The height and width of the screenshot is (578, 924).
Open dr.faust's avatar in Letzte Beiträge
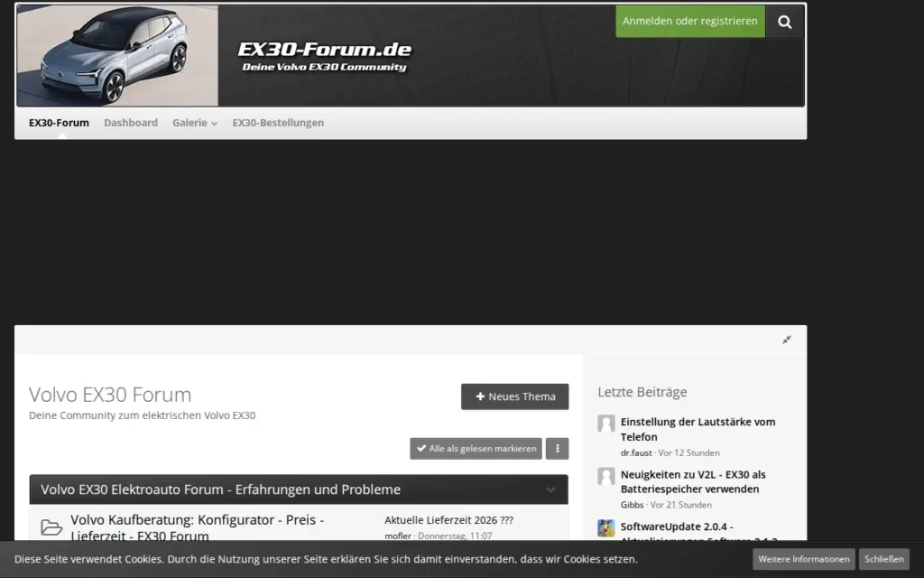coord(605,424)
